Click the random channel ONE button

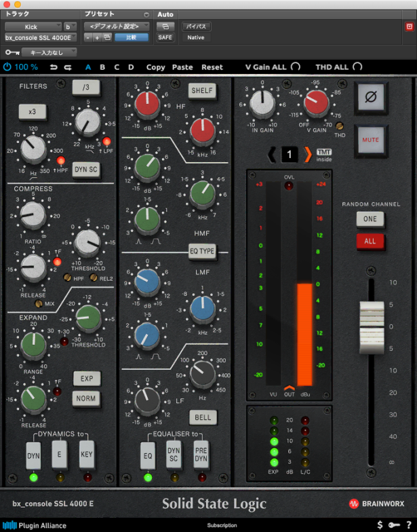pos(370,218)
